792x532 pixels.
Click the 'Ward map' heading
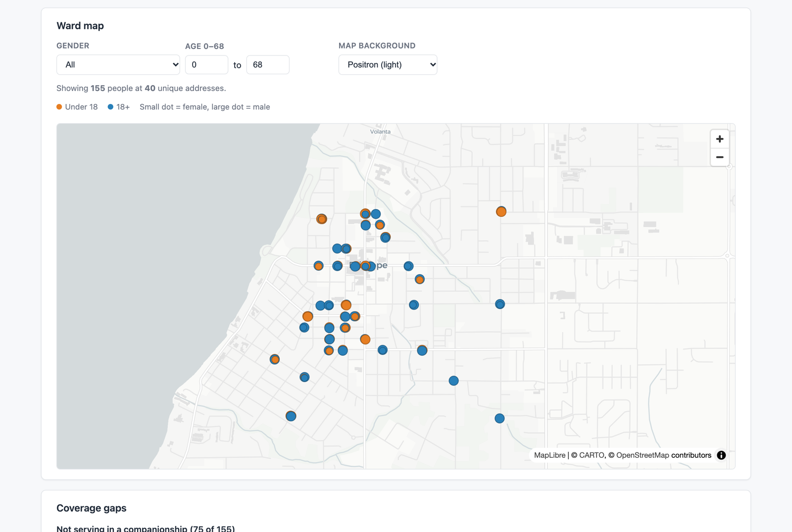click(x=80, y=26)
